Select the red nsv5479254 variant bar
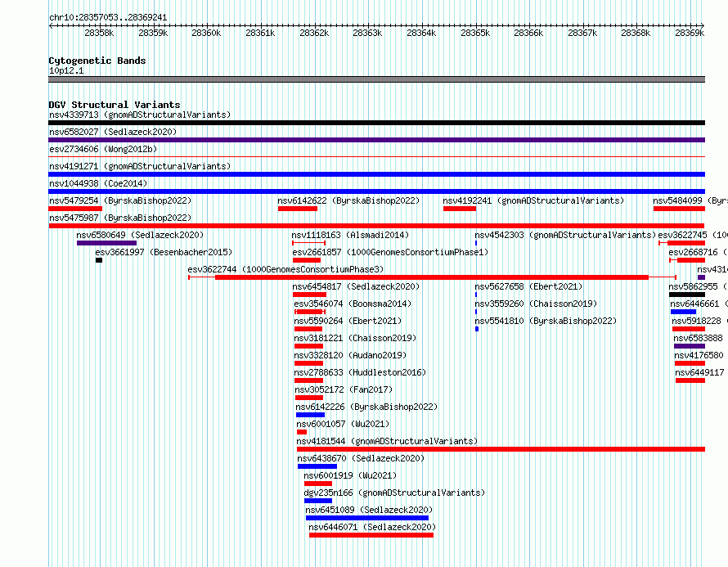This screenshot has width=728, height=567. [x=75, y=209]
